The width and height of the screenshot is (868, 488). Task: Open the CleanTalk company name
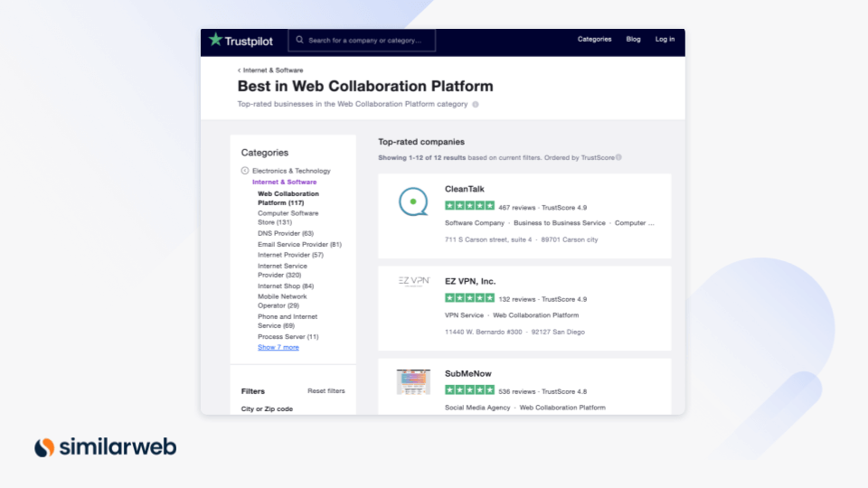[465, 189]
